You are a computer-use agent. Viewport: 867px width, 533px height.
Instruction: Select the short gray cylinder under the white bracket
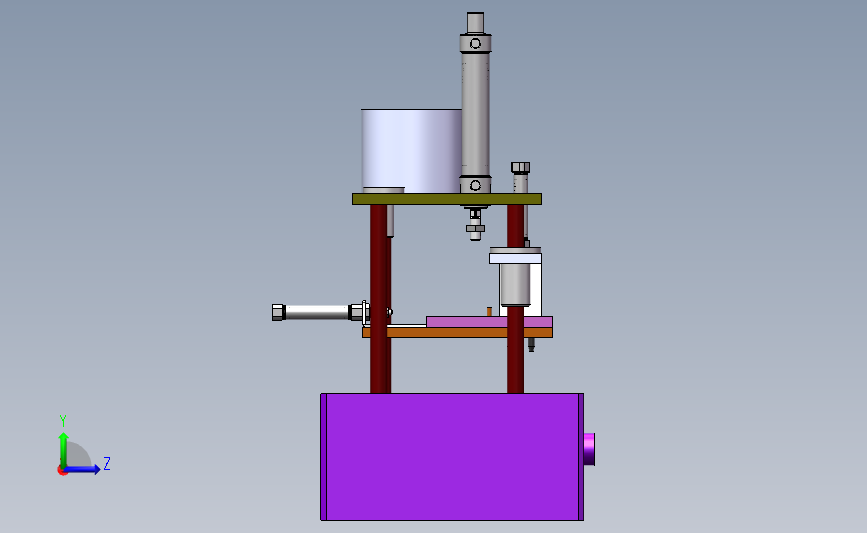[x=515, y=285]
